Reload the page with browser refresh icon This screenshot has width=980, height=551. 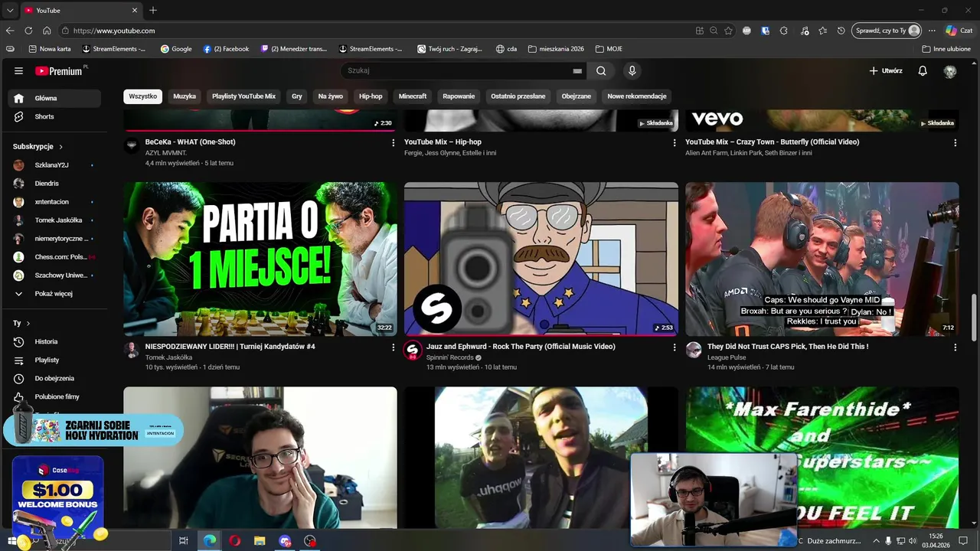point(28,31)
